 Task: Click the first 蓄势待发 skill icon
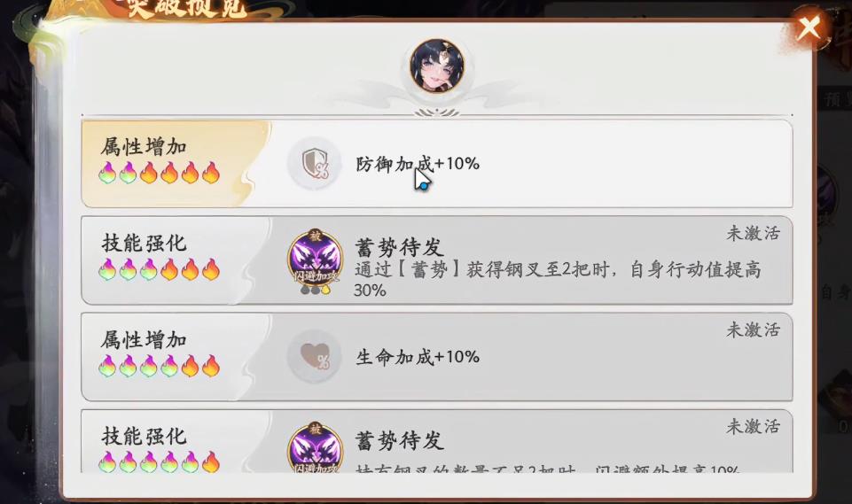(x=315, y=260)
